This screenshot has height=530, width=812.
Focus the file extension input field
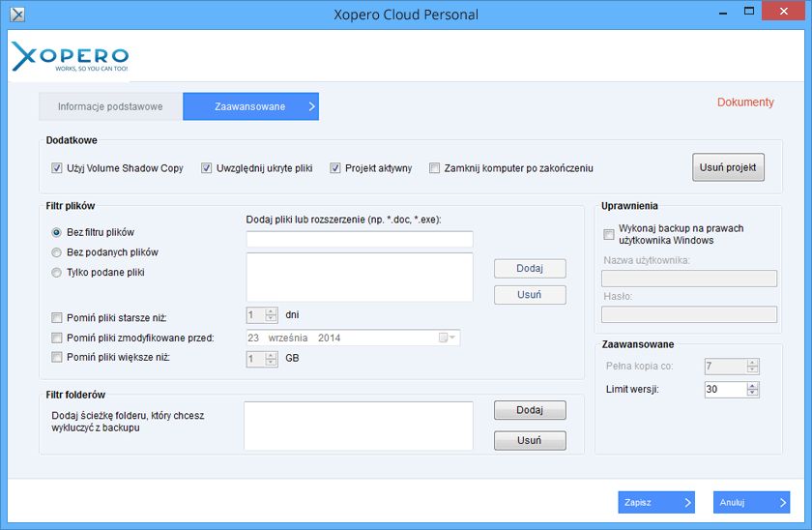[360, 239]
